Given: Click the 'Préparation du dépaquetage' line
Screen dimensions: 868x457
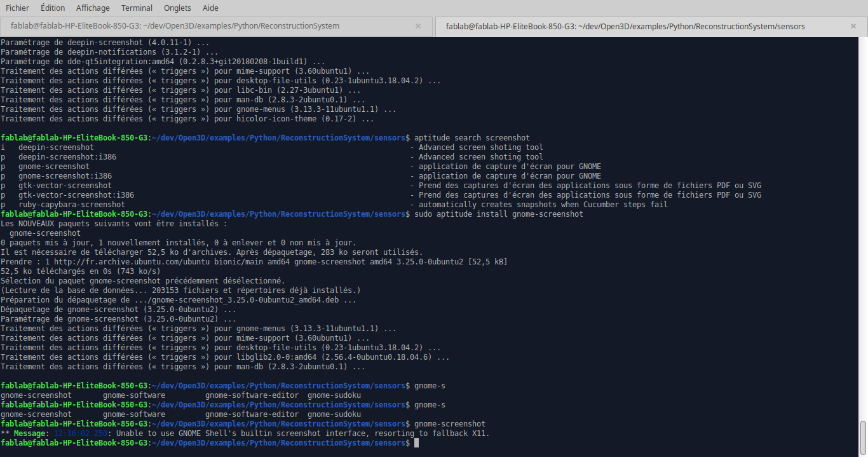Looking at the screenshot, I should click(x=179, y=300).
